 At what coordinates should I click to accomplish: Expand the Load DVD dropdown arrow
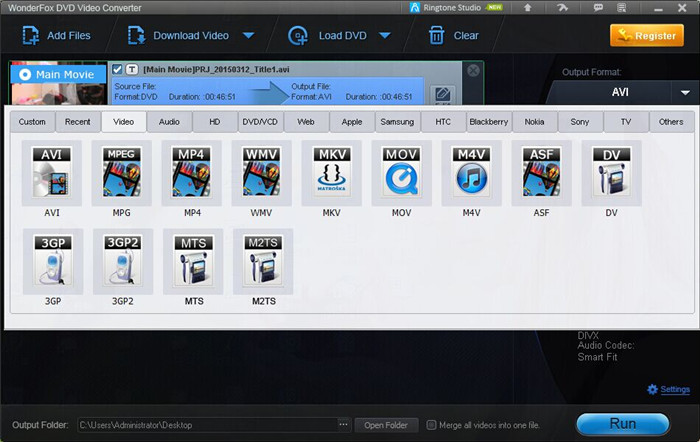(385, 35)
